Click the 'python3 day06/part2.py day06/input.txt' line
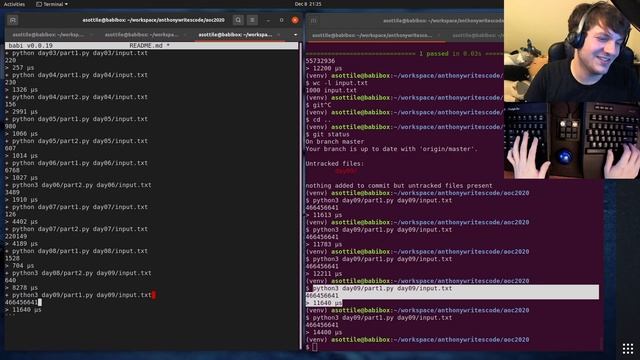Screen dimensions: 640x360 pyautogui.click(x=78, y=185)
